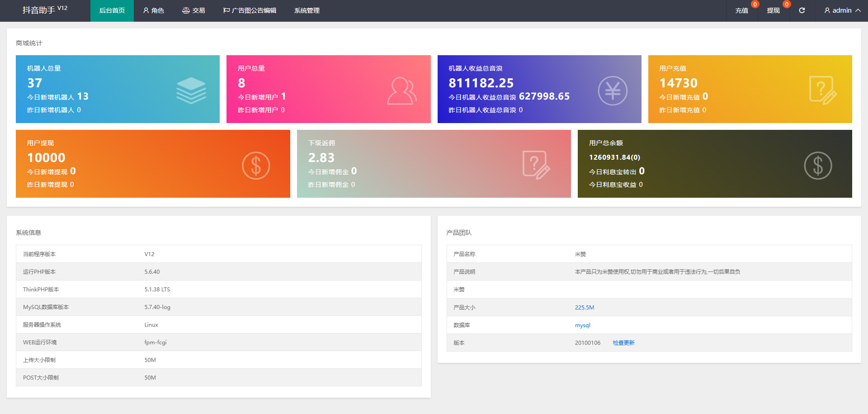This screenshot has width=868, height=414.
Task: Click the mysql database link
Action: tap(582, 325)
